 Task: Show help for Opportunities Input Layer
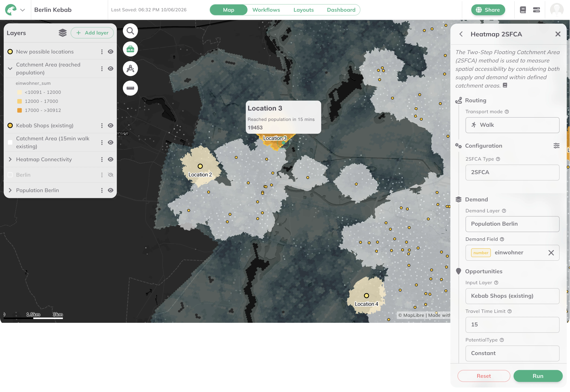(x=496, y=283)
